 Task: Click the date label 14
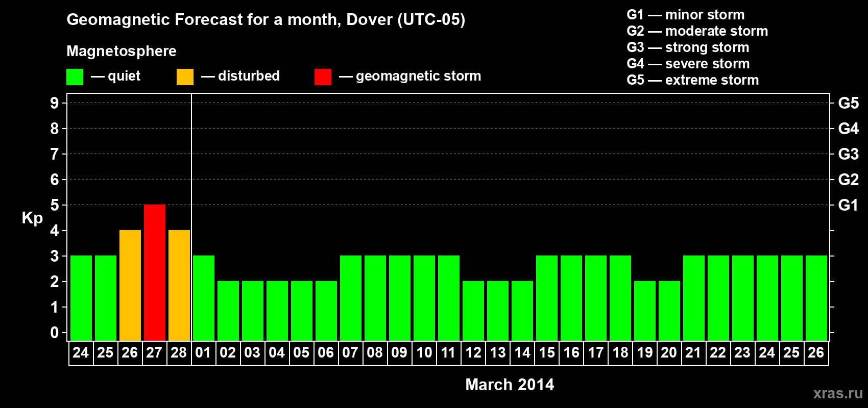coord(522,353)
